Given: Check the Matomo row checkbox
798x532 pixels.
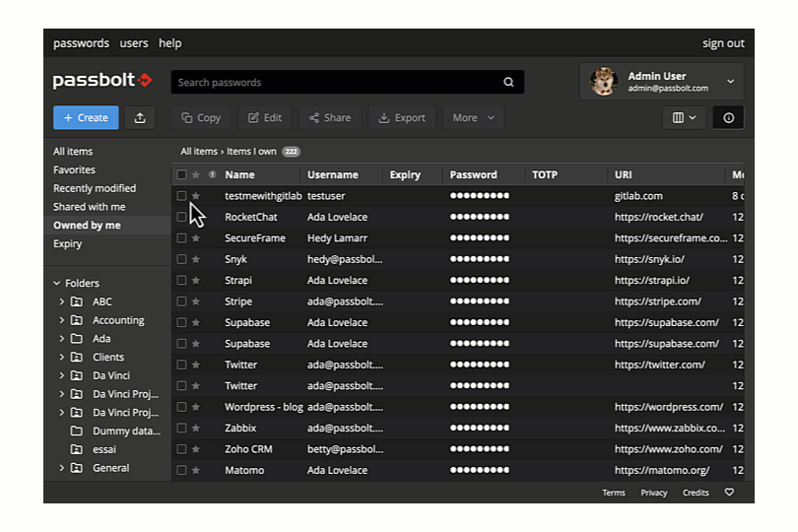Looking at the screenshot, I should pos(181,470).
